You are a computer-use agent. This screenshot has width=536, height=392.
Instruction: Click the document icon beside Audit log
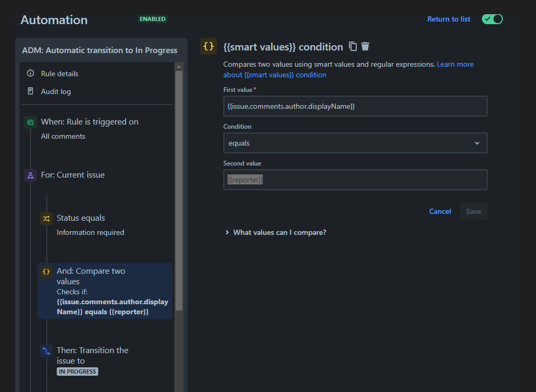(30, 91)
